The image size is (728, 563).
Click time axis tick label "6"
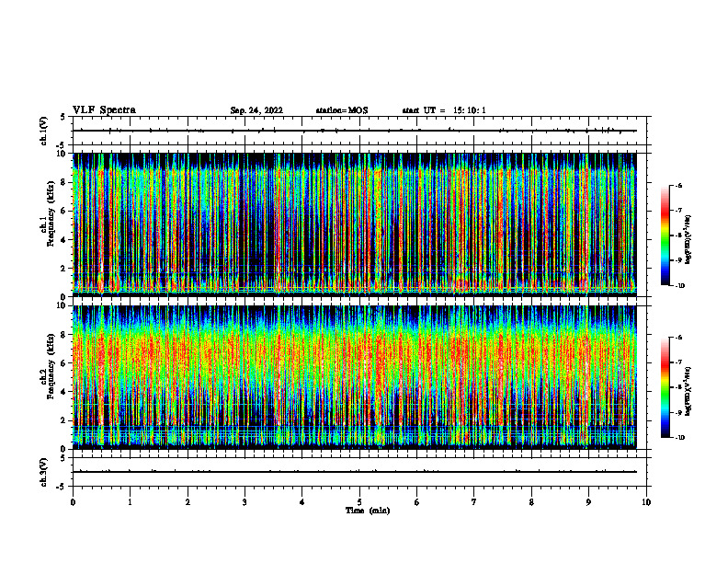[416, 502]
